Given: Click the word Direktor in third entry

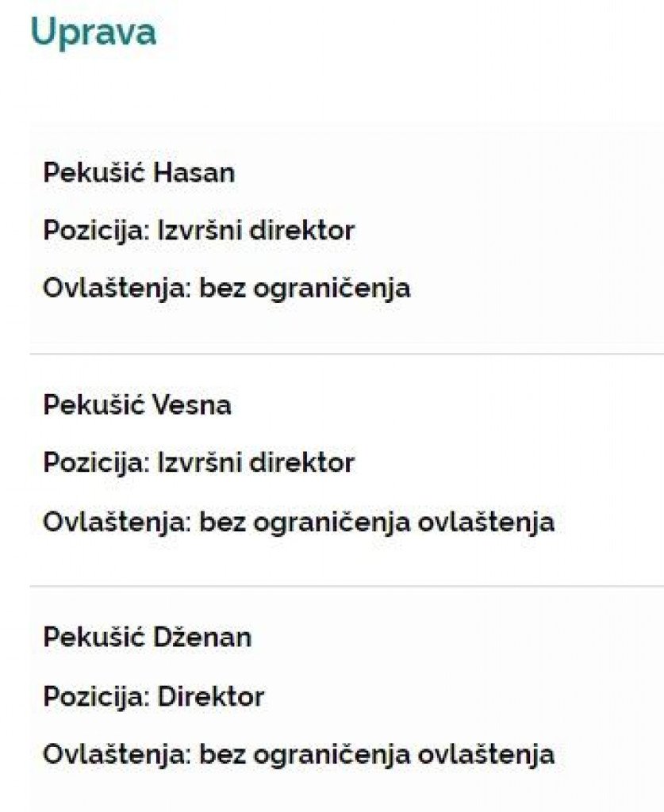Looking at the screenshot, I should pyautogui.click(x=211, y=696).
